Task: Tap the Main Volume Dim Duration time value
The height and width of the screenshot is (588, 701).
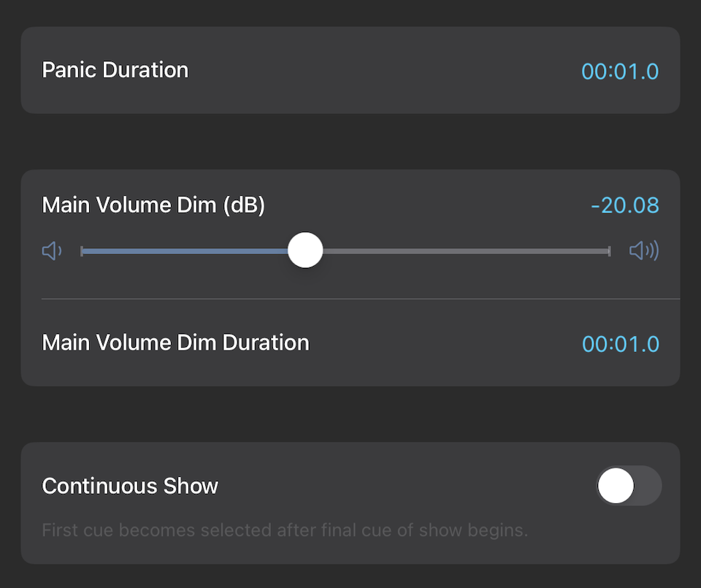Action: [620, 343]
